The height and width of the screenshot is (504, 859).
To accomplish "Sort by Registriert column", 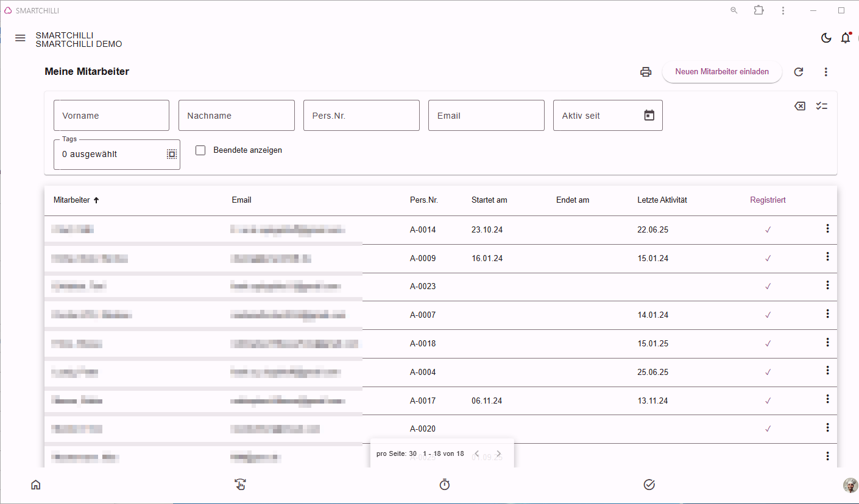I will pos(768,200).
